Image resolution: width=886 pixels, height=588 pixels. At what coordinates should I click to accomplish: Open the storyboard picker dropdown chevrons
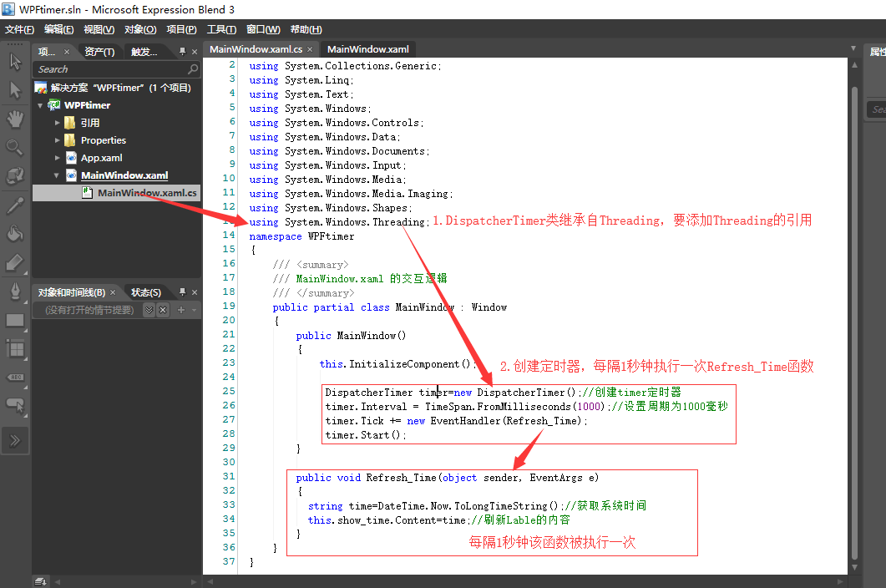click(x=149, y=310)
